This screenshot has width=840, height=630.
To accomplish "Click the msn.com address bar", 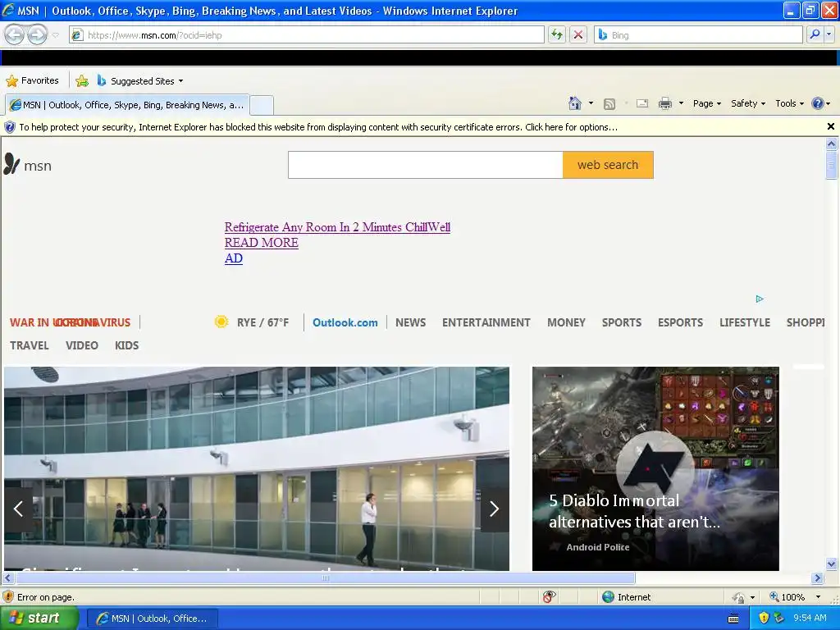I will coord(307,34).
